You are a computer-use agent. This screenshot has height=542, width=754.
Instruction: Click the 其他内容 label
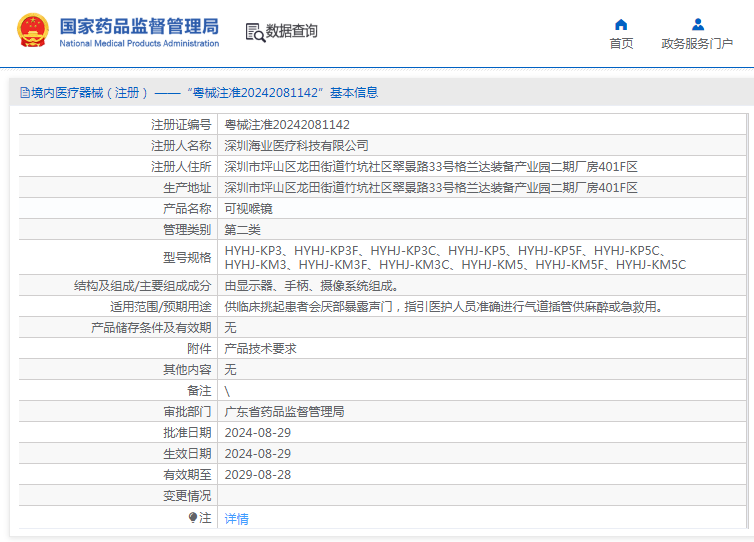(x=187, y=369)
